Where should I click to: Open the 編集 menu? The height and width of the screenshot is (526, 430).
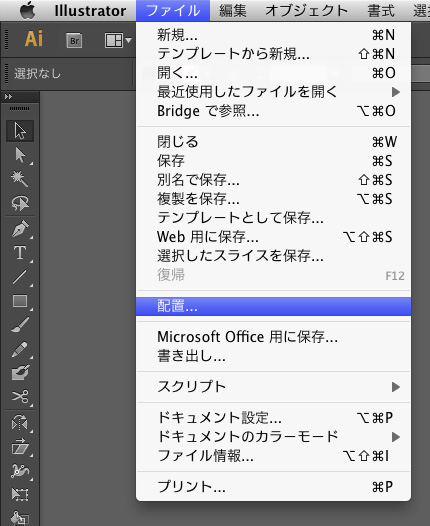pos(233,11)
